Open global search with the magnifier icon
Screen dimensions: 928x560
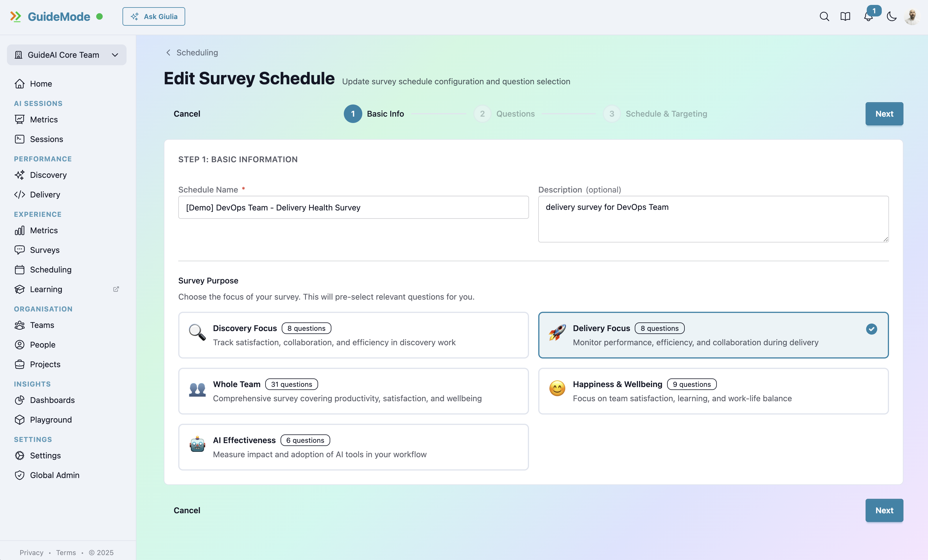(825, 16)
